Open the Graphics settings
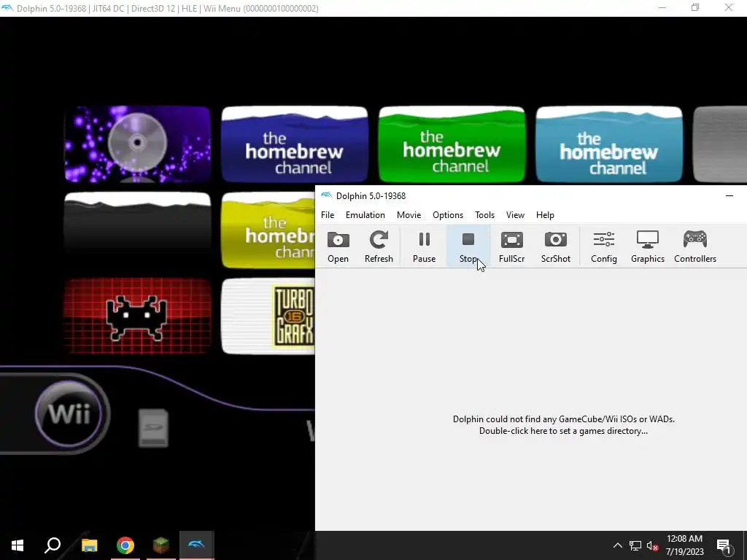The width and height of the screenshot is (747, 560). (648, 246)
